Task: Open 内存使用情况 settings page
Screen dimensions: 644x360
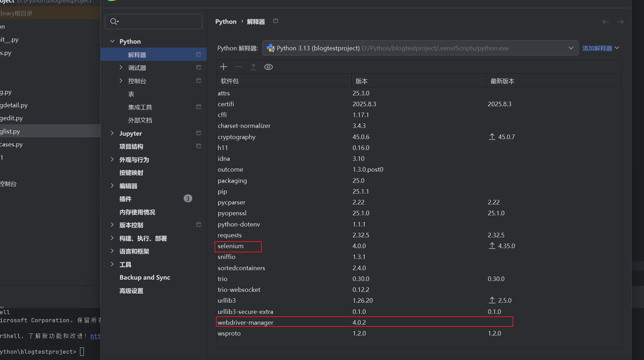Action: 137,212
